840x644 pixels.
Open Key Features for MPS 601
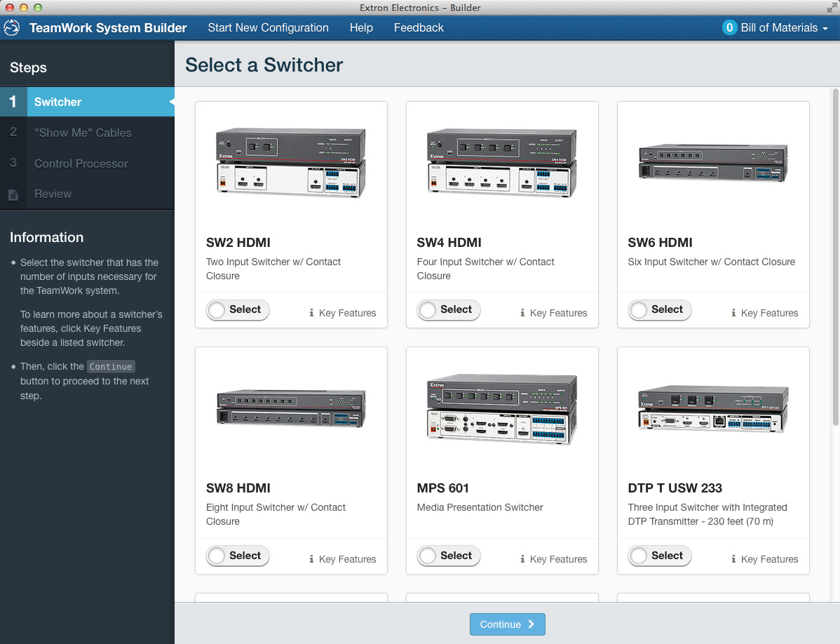(x=553, y=559)
